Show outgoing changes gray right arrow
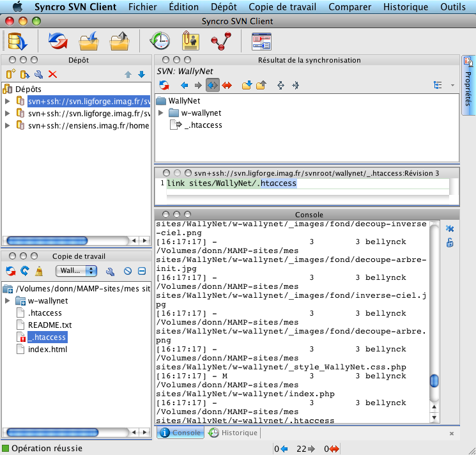 click(x=198, y=85)
